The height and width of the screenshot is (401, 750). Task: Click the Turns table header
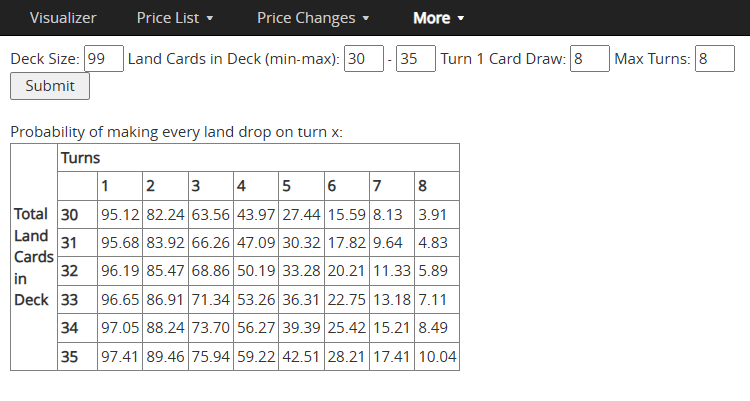pos(81,158)
